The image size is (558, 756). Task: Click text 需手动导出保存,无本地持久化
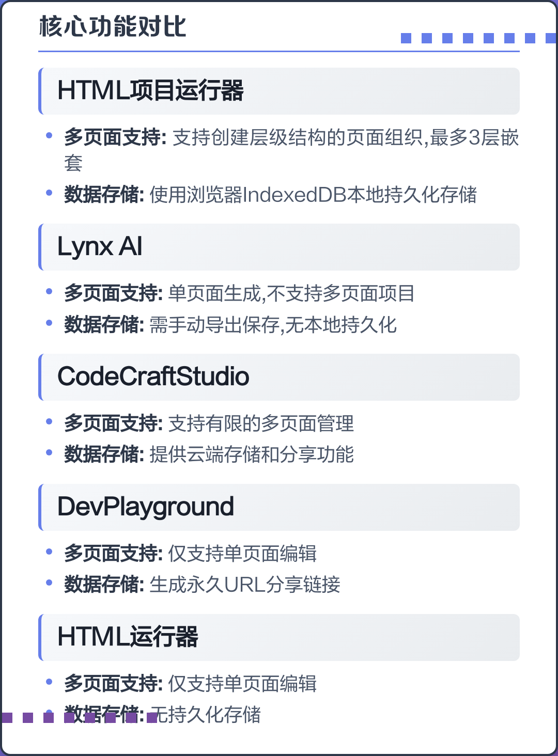click(273, 325)
